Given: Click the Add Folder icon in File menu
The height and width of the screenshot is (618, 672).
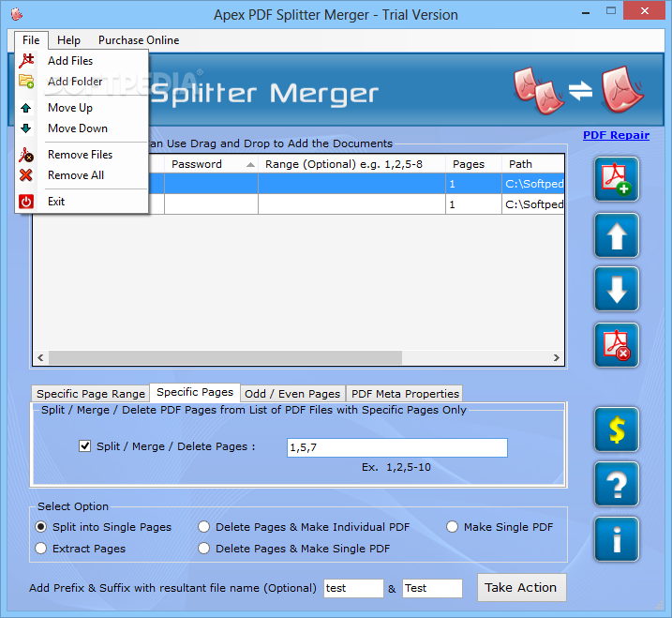Looking at the screenshot, I should coord(26,81).
